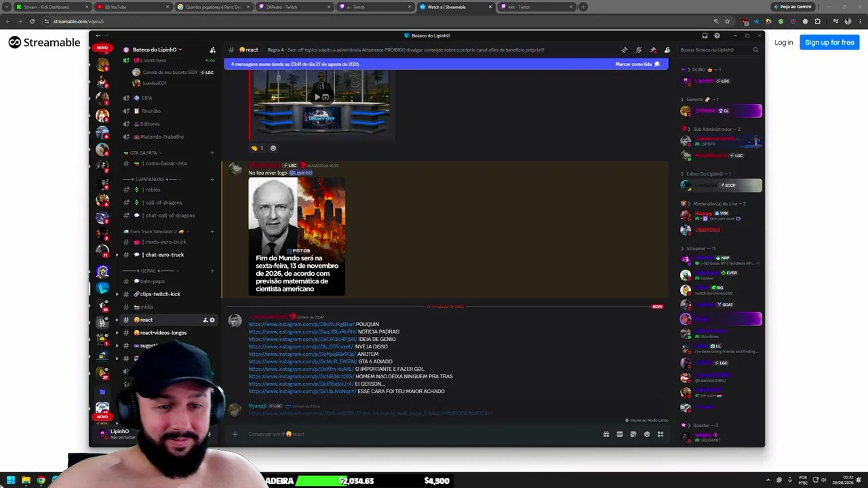Open the Instagram link labeled POUQUIN

click(301, 324)
